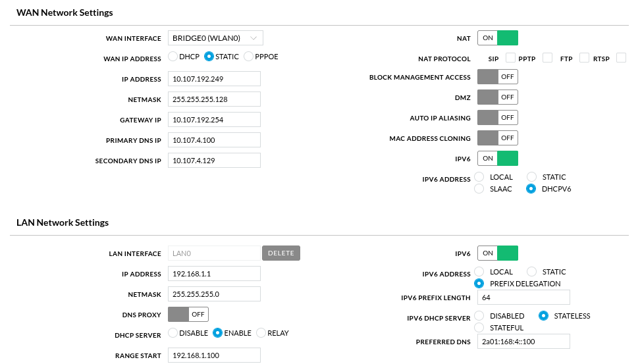This screenshot has height=364, width=640.
Task: Turn on Auto IP Aliasing
Action: point(497,118)
